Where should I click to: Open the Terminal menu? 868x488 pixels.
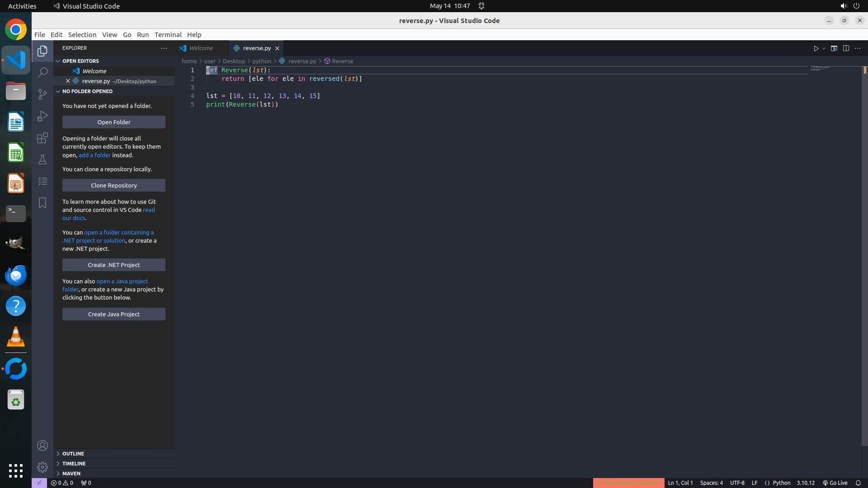click(x=168, y=35)
